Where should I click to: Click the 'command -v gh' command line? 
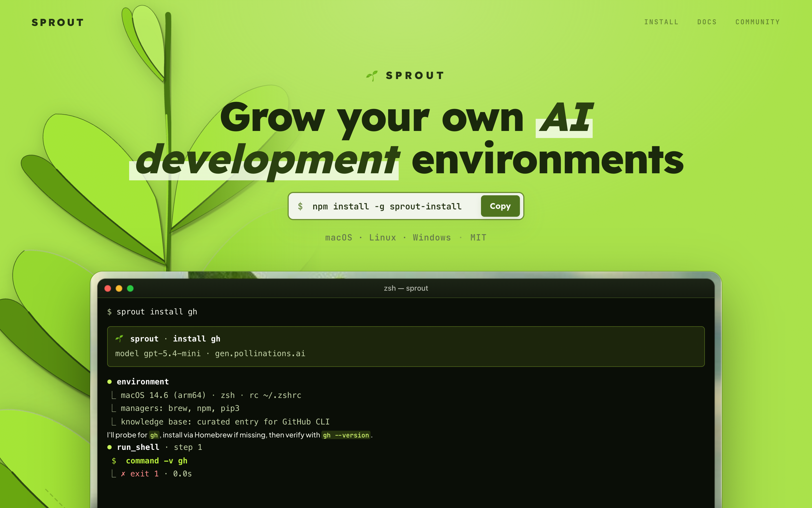tap(156, 461)
